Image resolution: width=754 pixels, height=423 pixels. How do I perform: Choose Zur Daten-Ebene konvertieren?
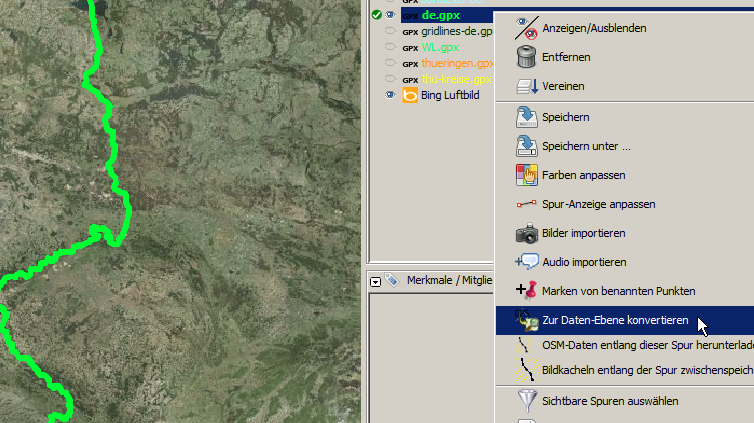pos(615,320)
